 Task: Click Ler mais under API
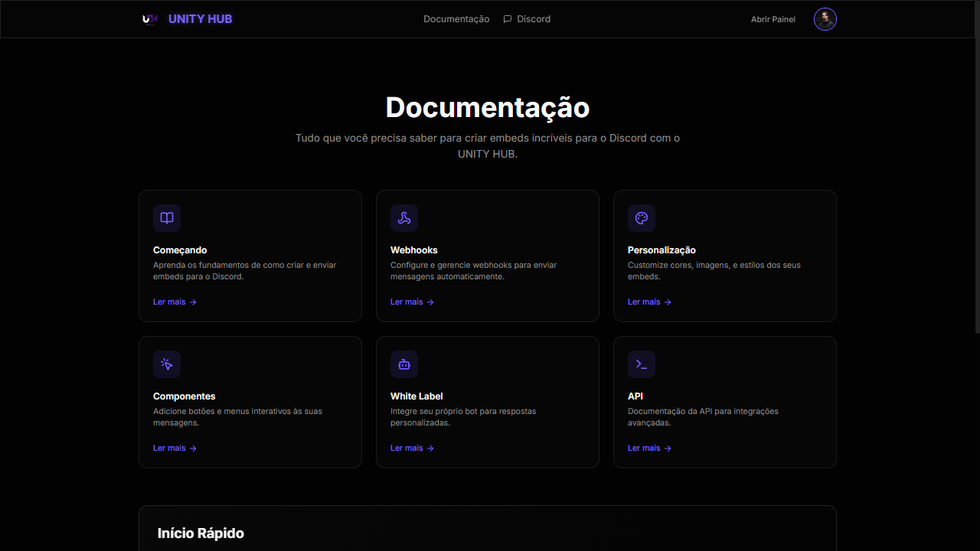(x=650, y=448)
